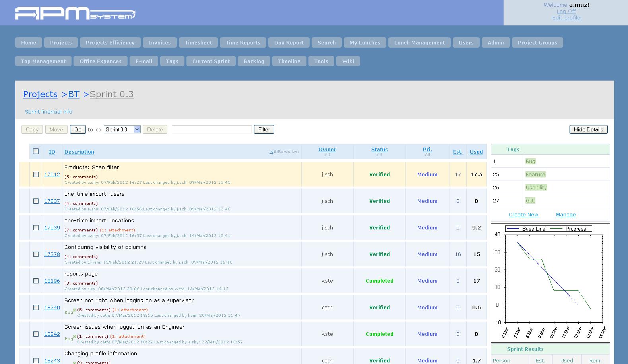Open the Sprint 0.3 destination dropdown
628x364 pixels.
coord(122,129)
